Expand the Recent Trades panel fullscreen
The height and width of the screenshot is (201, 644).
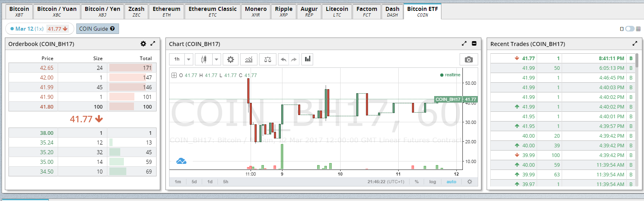tap(635, 44)
